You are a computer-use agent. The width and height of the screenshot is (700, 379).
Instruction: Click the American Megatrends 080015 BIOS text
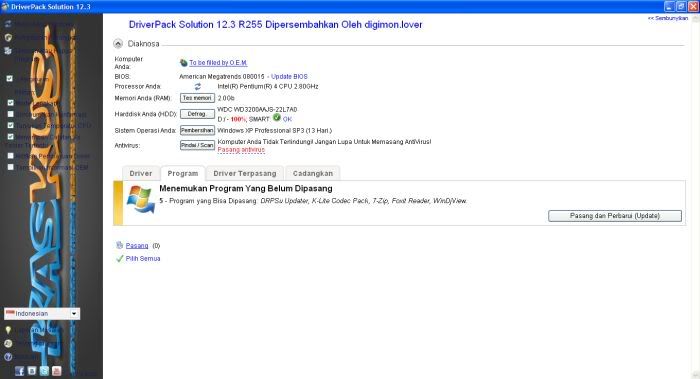coord(221,77)
